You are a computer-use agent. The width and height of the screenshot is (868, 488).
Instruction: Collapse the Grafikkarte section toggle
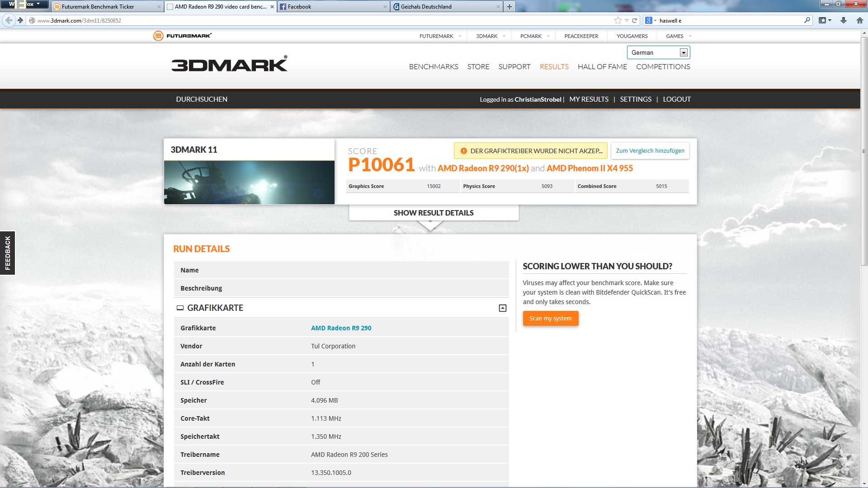(x=502, y=308)
